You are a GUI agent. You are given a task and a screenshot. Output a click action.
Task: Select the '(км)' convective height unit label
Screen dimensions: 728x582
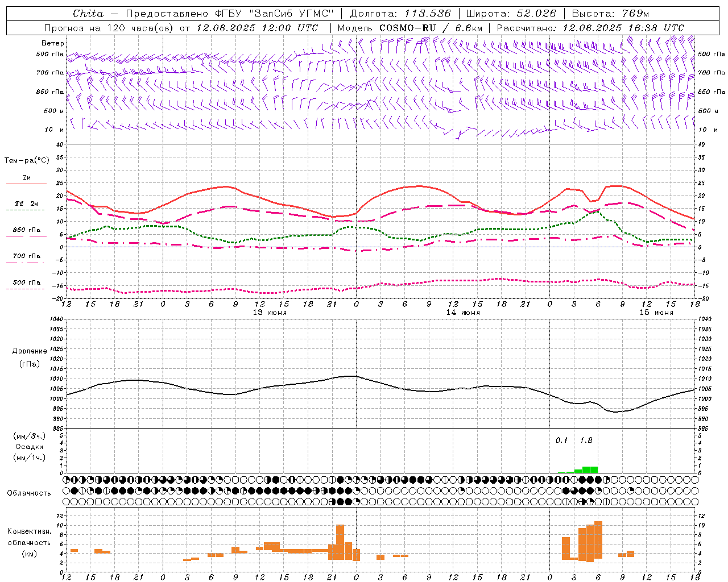[x=30, y=554]
